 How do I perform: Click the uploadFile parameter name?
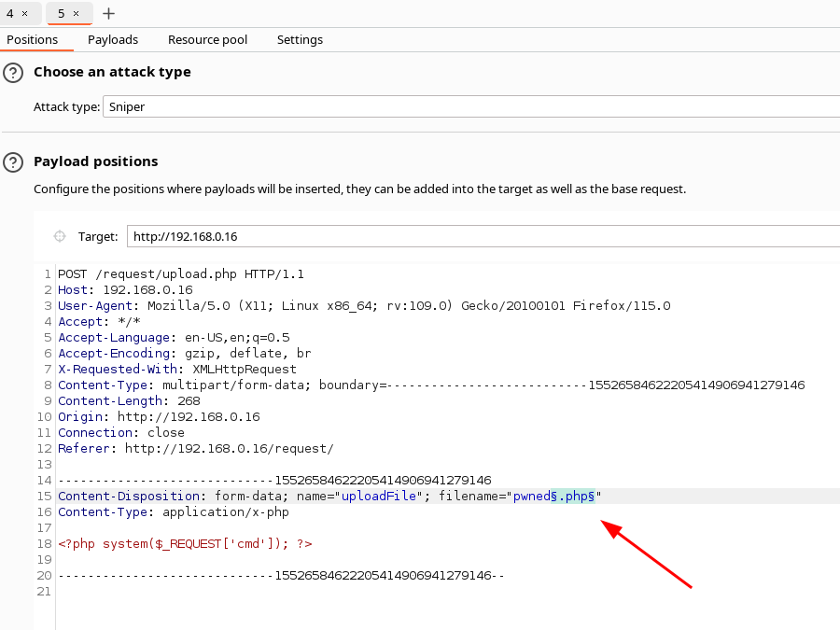379,497
